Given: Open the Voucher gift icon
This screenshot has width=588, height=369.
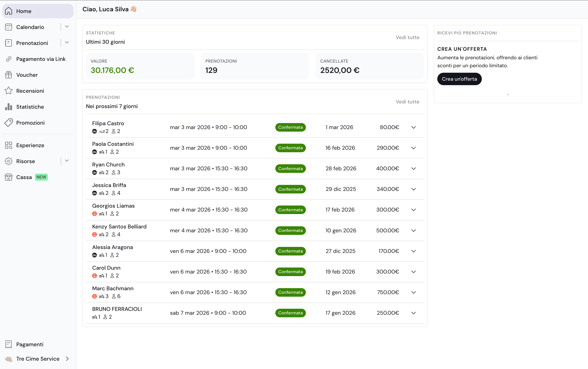Looking at the screenshot, I should point(9,75).
